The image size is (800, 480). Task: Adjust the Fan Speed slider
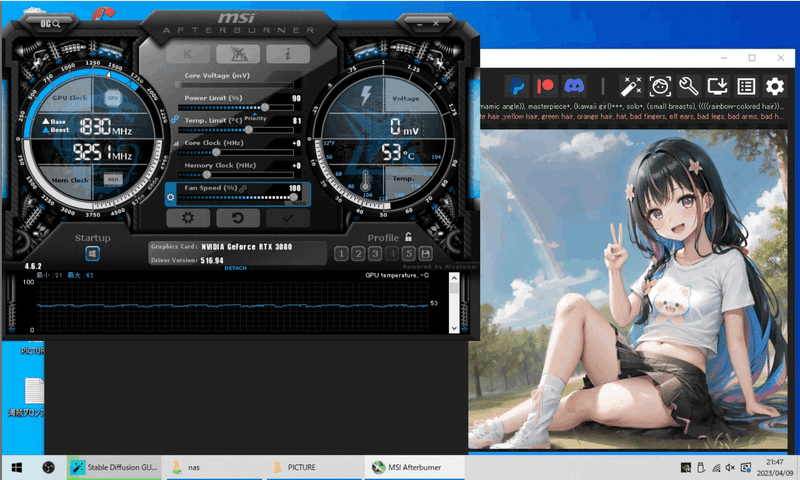click(236, 197)
